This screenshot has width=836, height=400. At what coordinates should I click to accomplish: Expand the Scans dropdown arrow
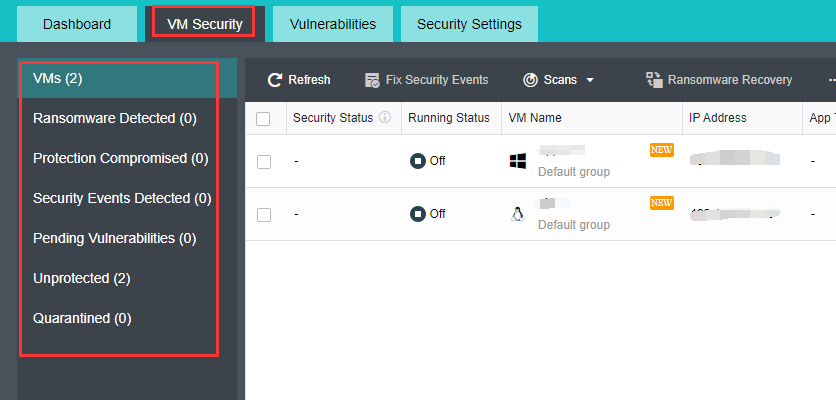point(590,80)
